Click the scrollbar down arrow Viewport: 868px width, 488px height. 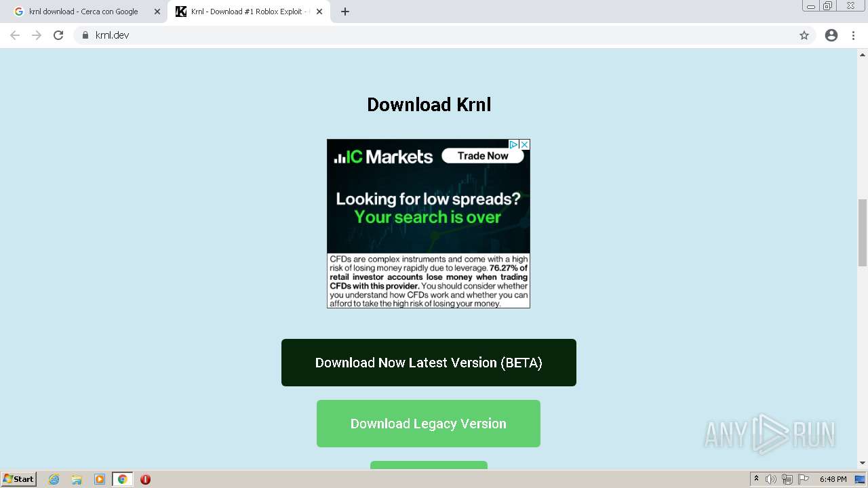pos(863,464)
